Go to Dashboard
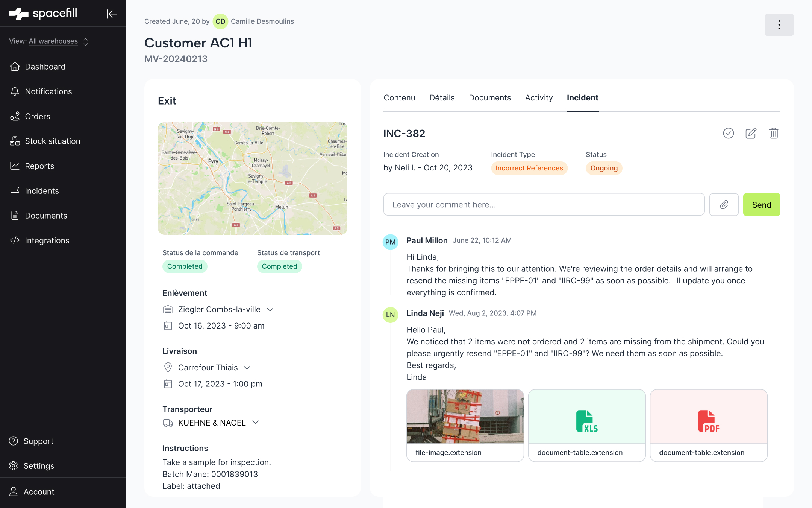This screenshot has height=508, width=812. [45, 67]
